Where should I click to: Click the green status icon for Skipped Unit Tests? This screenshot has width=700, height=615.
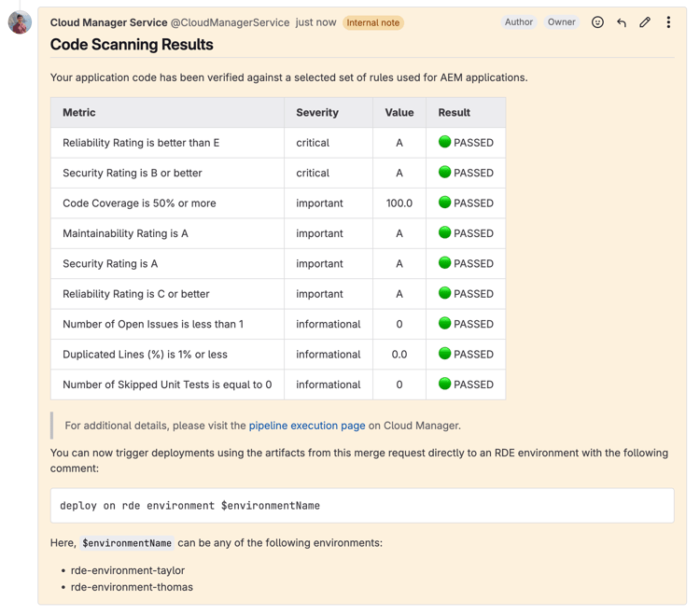point(445,384)
